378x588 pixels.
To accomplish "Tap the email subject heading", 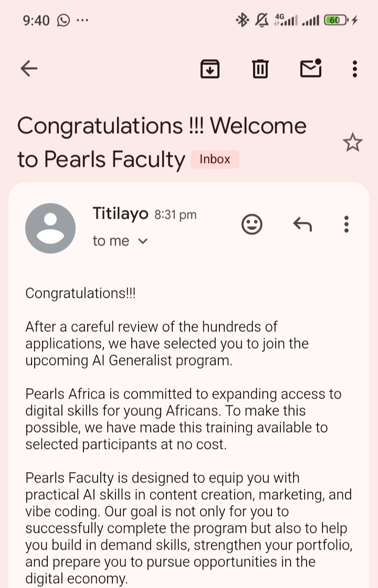I will [162, 143].
